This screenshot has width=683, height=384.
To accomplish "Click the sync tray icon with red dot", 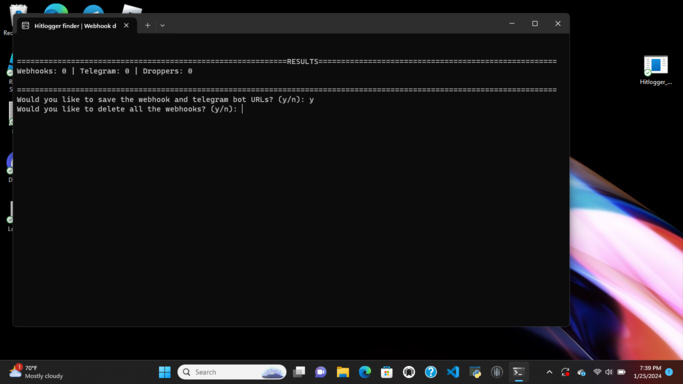I will point(565,372).
